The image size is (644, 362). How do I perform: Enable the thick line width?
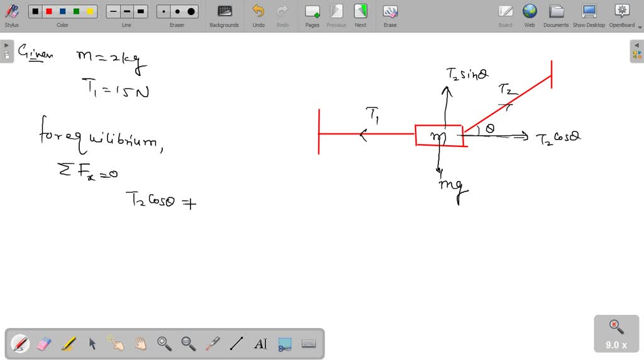click(x=140, y=11)
